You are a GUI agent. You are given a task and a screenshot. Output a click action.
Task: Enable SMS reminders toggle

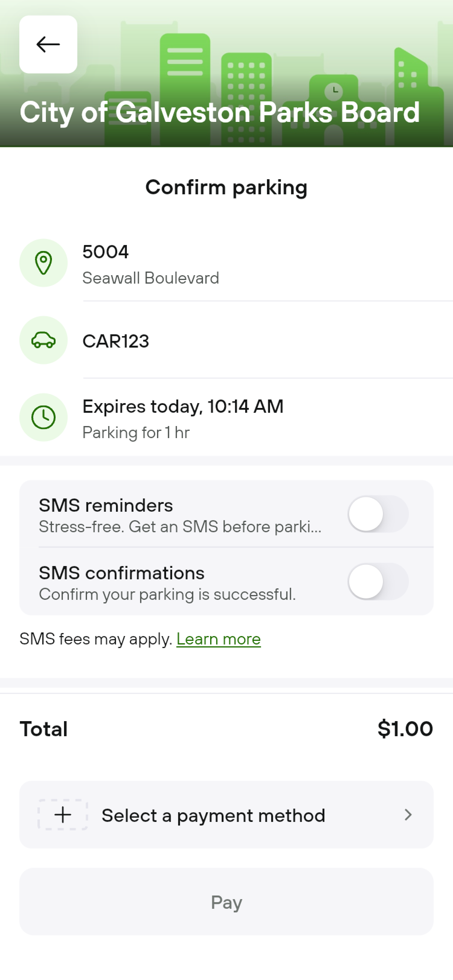click(378, 514)
